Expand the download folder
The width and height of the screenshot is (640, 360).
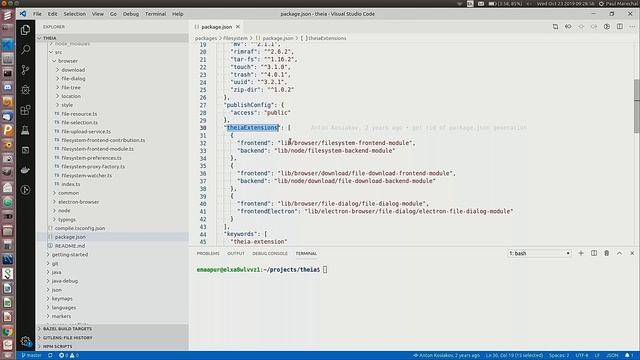point(73,70)
